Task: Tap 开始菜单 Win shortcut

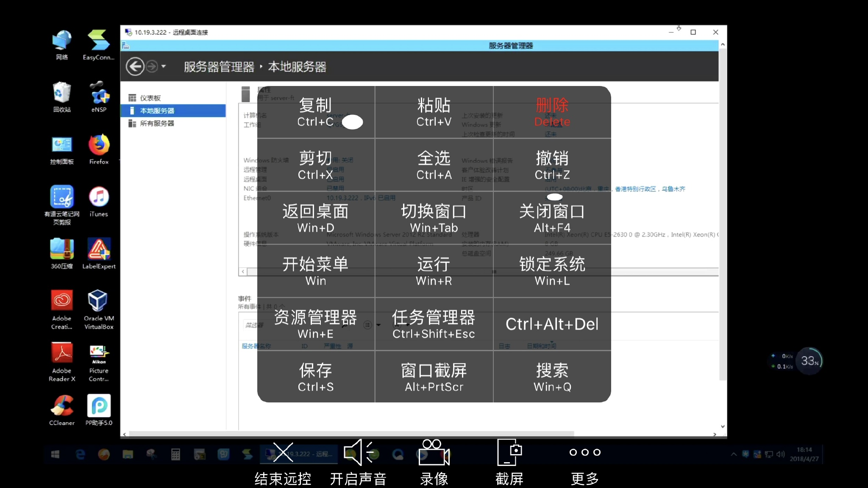Action: point(316,271)
